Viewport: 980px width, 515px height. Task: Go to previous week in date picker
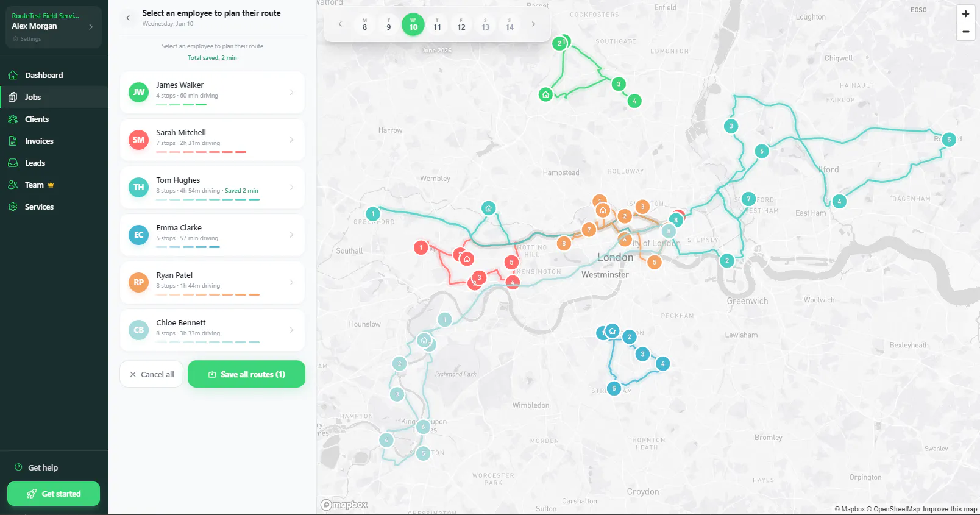click(340, 24)
